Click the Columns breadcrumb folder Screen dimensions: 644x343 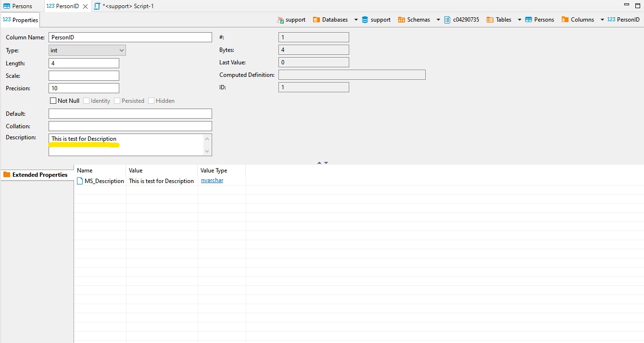578,20
